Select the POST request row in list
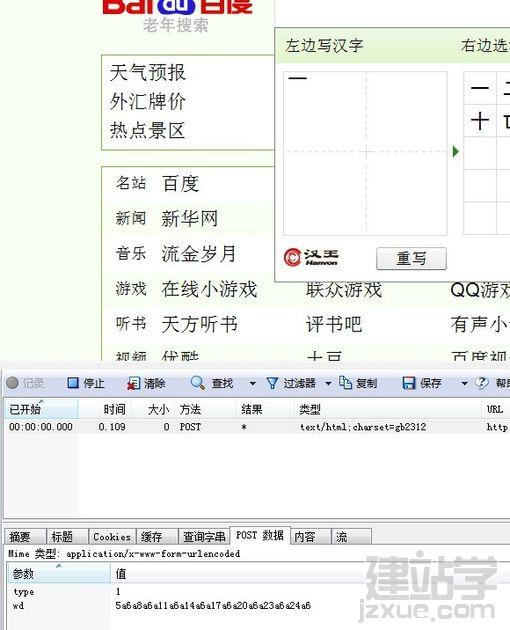510x630 pixels. click(x=257, y=427)
